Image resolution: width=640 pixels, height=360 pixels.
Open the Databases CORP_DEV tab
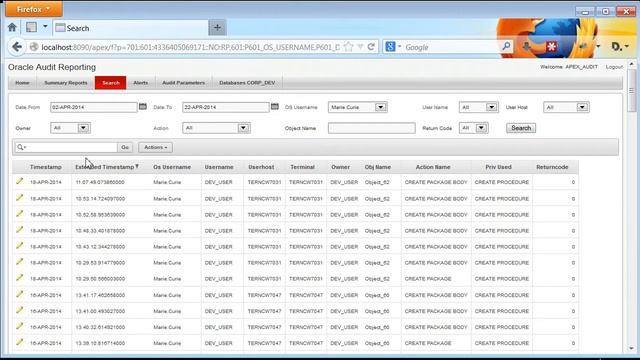[x=247, y=82]
